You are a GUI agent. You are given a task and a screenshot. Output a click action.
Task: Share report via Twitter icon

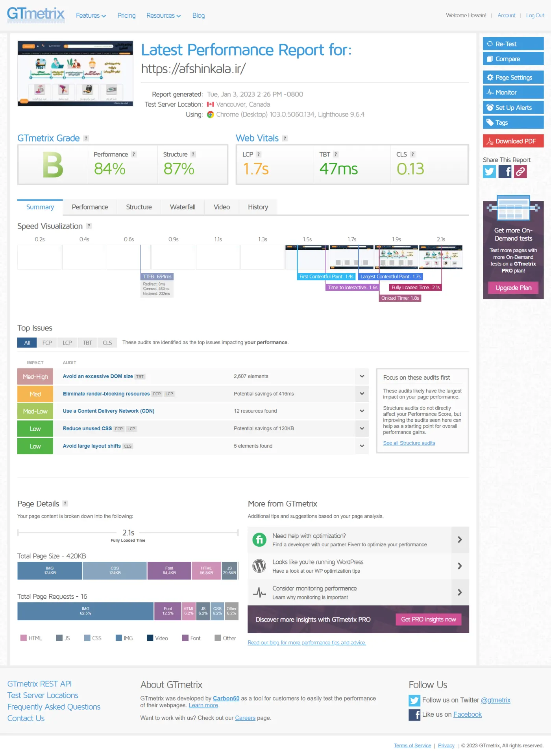(x=489, y=172)
